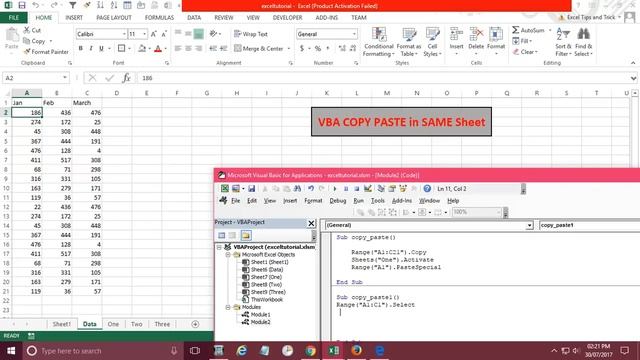Click Undo in VBA toolbar
This screenshot has height=360, width=640.
(x=311, y=189)
